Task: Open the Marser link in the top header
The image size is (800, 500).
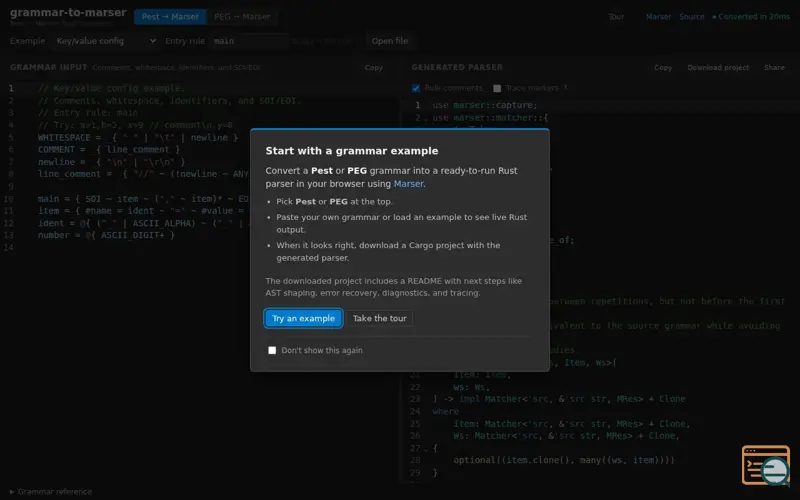Action: 658,17
